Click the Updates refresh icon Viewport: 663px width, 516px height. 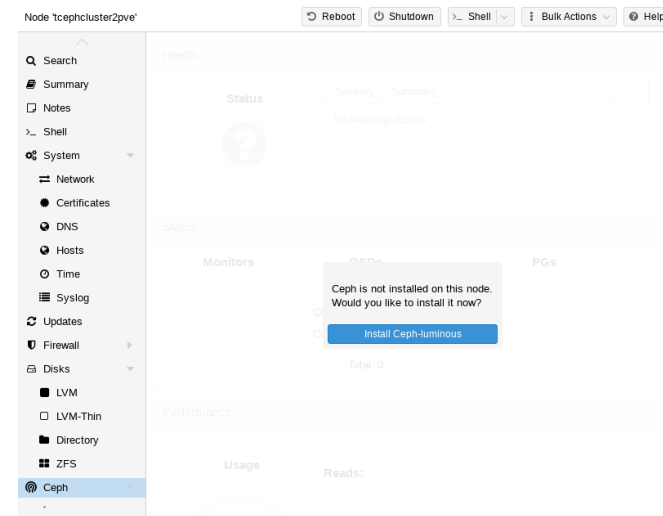[31, 321]
